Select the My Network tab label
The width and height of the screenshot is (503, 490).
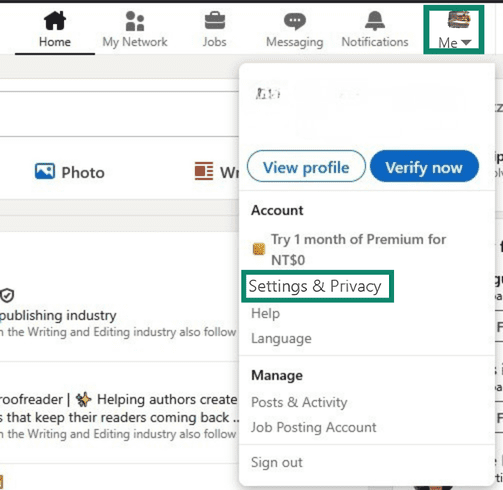(x=135, y=42)
